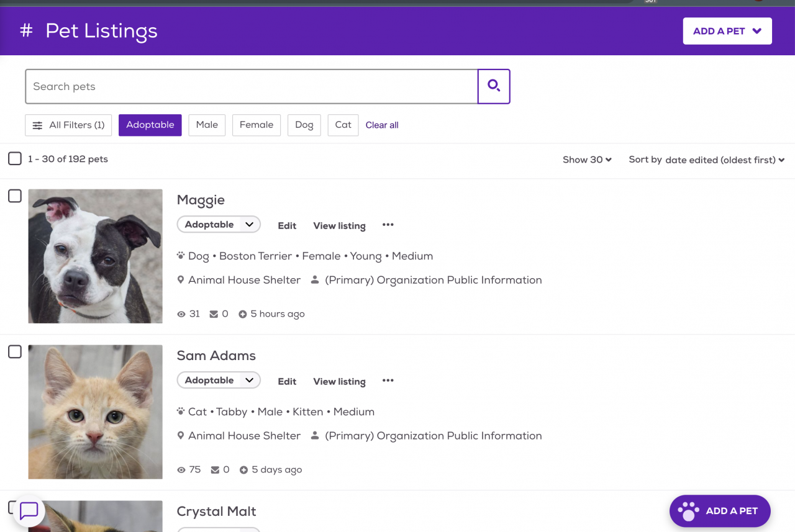This screenshot has height=532, width=795.
Task: Click 'Cat • Tabby • Male • Kitten • Medium'
Action: [281, 412]
